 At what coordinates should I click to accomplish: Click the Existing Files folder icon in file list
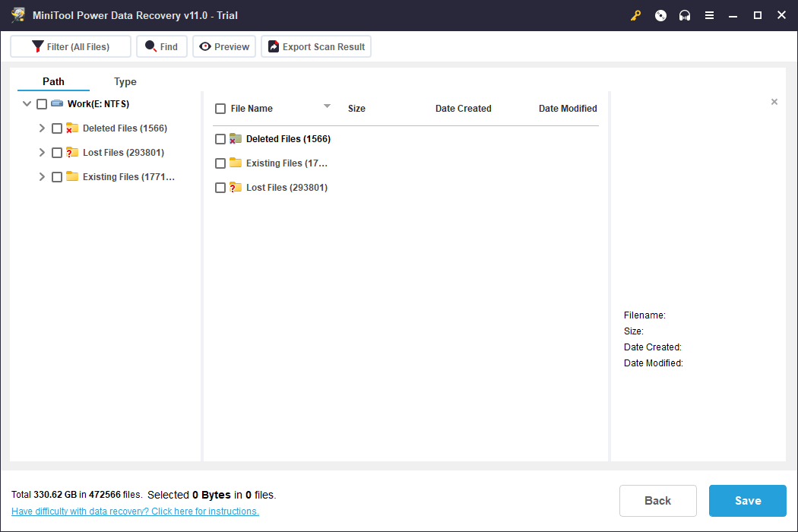pyautogui.click(x=235, y=163)
